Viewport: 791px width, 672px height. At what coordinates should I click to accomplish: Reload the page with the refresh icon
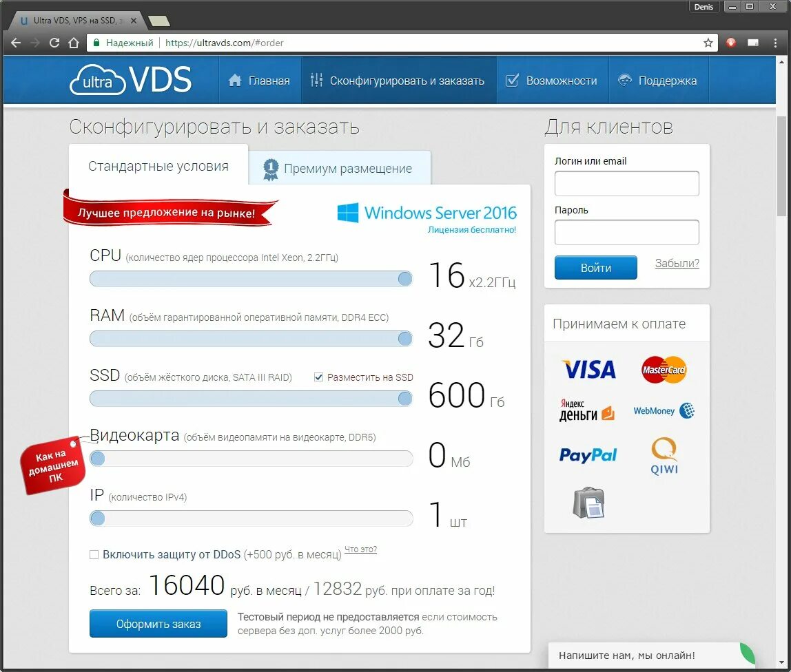point(54,43)
